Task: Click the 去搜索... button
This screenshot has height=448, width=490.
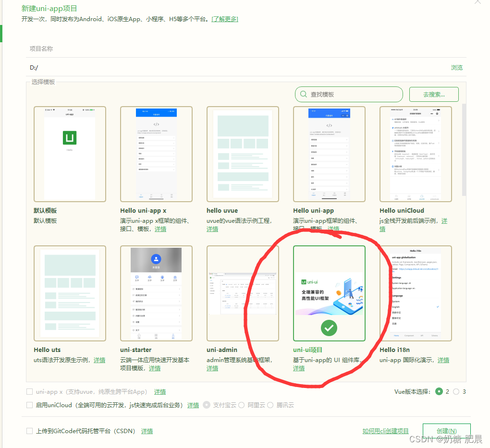Action: point(434,94)
